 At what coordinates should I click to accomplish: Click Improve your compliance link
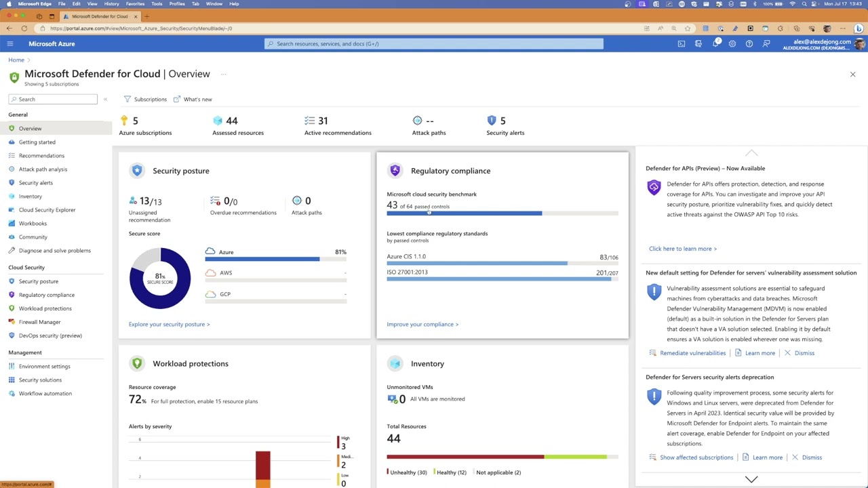click(422, 324)
